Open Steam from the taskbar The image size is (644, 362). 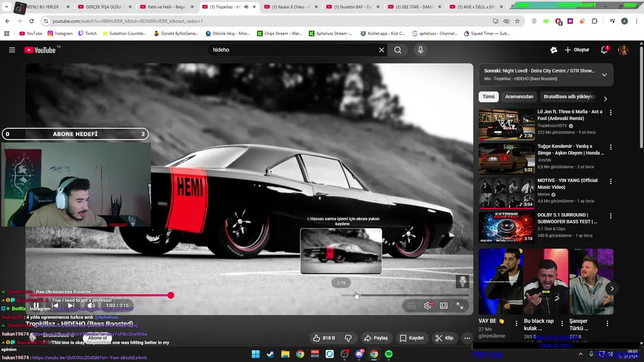(270, 354)
